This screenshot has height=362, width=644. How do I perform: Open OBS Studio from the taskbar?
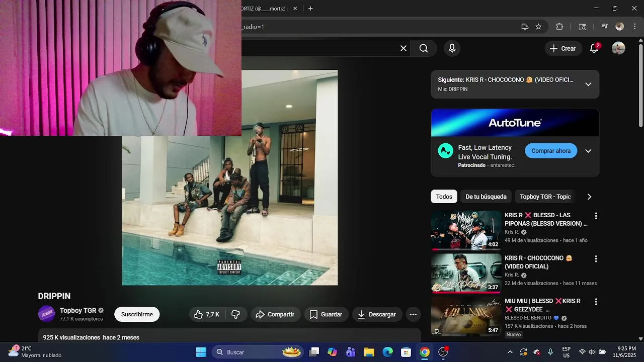(x=443, y=352)
